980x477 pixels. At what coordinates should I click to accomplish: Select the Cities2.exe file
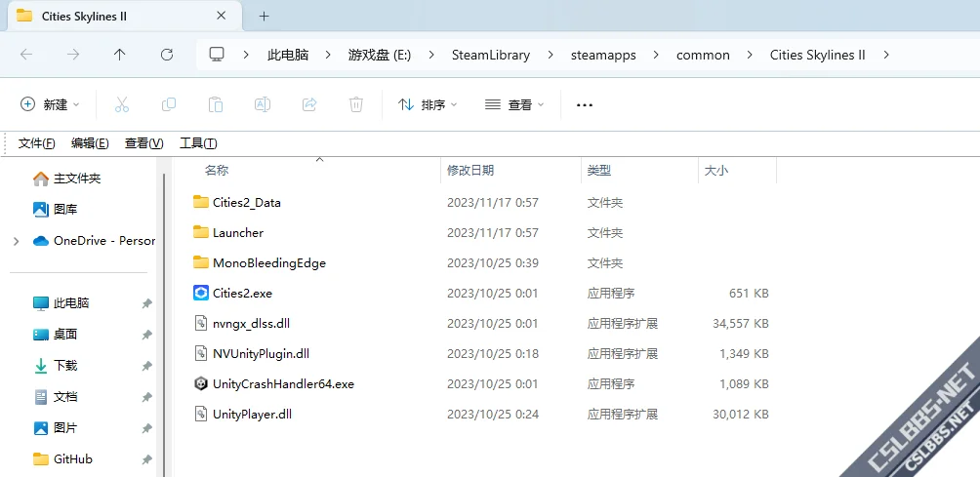(242, 294)
